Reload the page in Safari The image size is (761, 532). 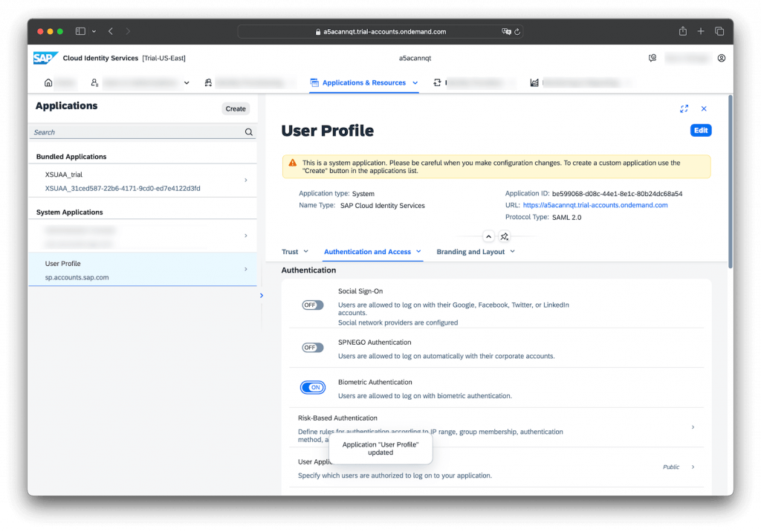tap(517, 31)
